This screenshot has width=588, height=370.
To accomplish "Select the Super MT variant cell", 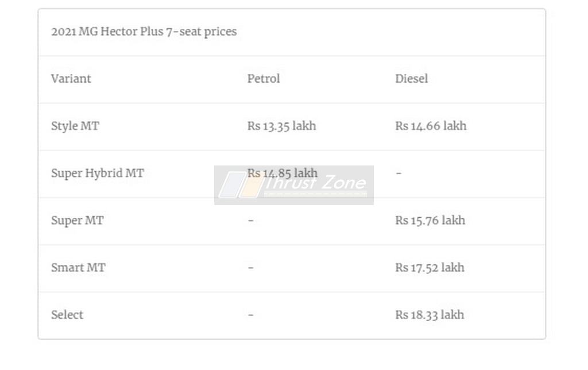I will [78, 221].
